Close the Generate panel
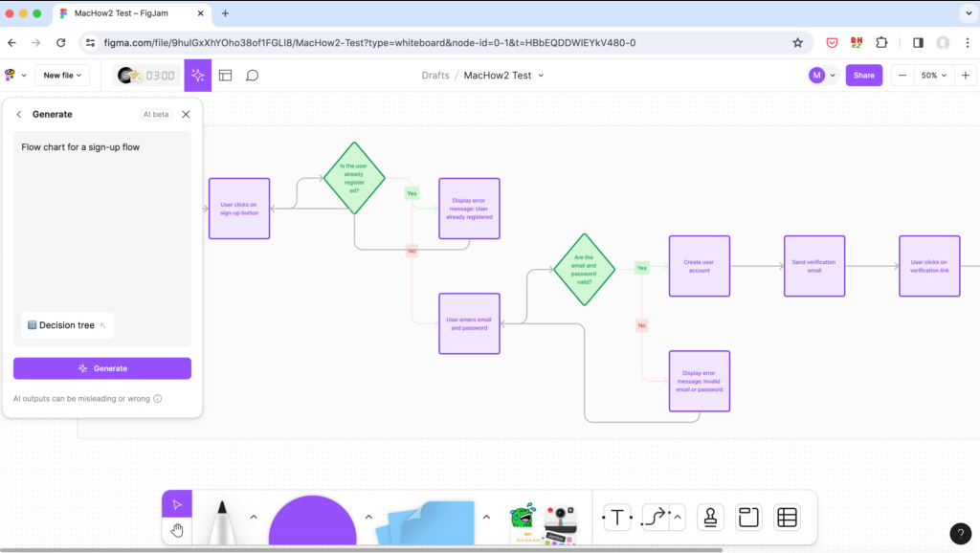The height and width of the screenshot is (553, 980). click(186, 115)
